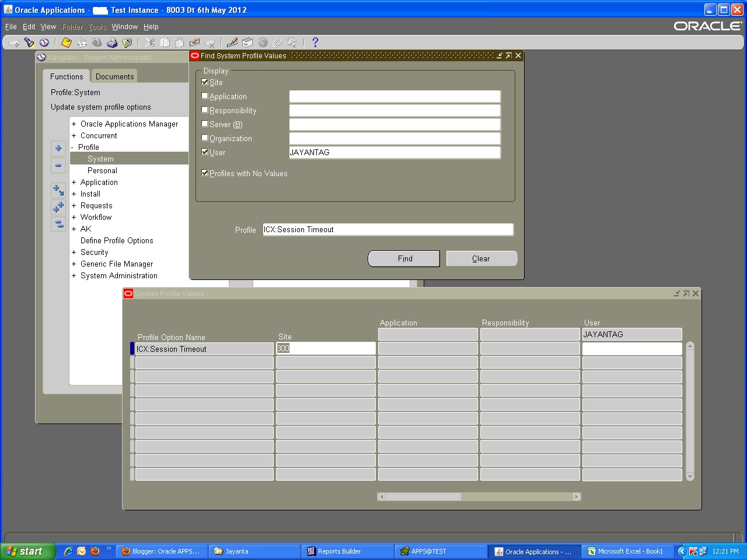Select the Print toolbar icon
The width and height of the screenshot is (747, 560).
(112, 42)
